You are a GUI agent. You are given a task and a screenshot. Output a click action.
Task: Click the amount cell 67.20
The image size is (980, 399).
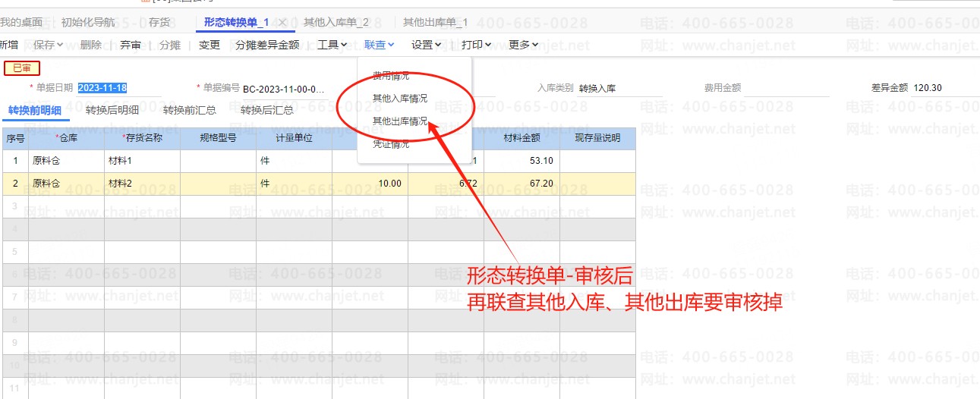[x=522, y=184]
